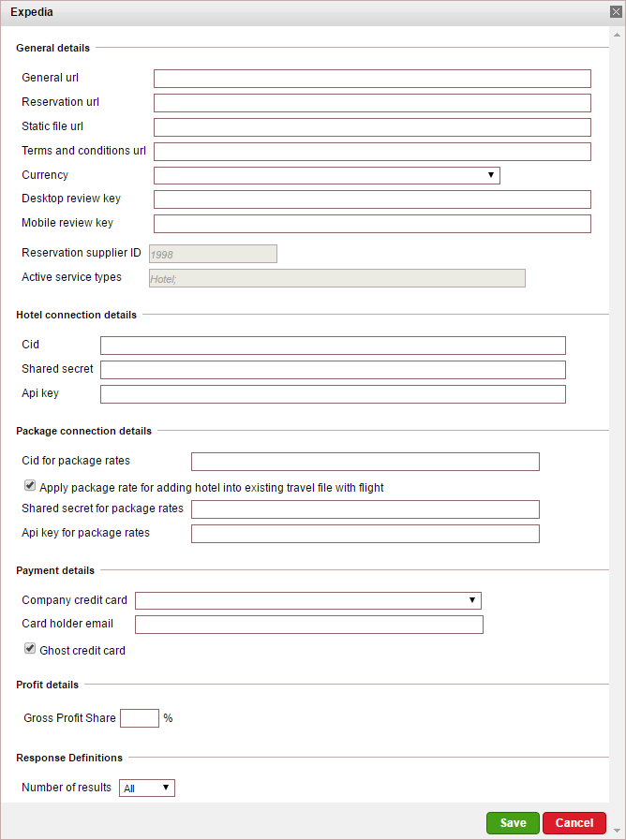
Task: Select the Static file url field
Action: (x=372, y=127)
